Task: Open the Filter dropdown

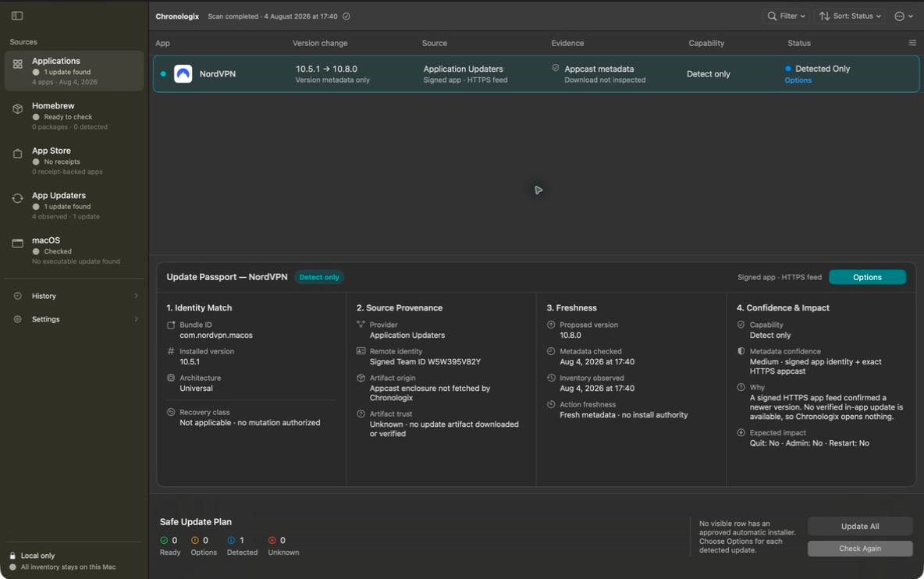Action: pyautogui.click(x=786, y=16)
